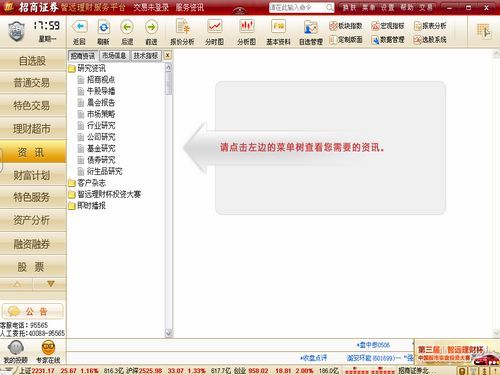This screenshot has height=375, width=500.
Task: Collapse the 研究资讯 folder
Action: [87, 68]
